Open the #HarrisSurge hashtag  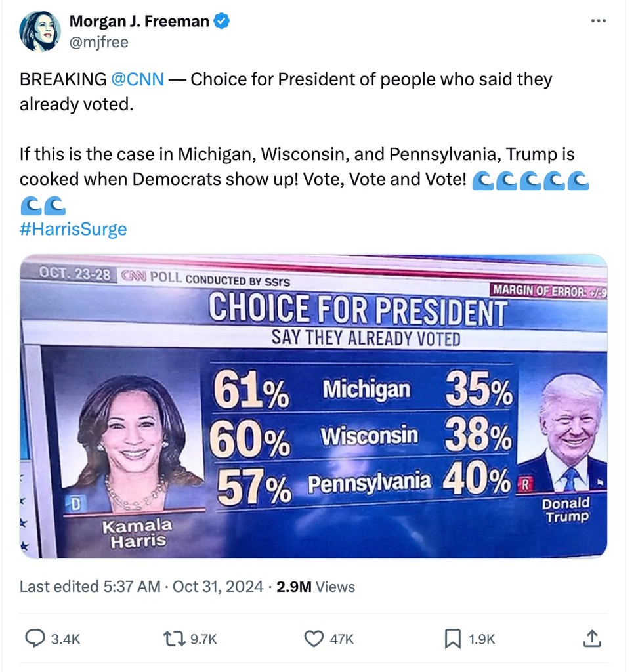pyautogui.click(x=74, y=229)
